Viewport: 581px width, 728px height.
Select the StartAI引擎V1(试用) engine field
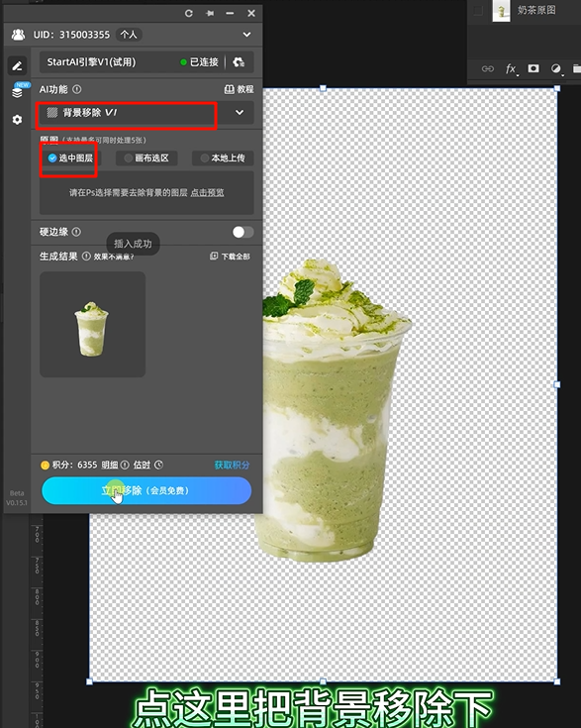click(x=146, y=62)
